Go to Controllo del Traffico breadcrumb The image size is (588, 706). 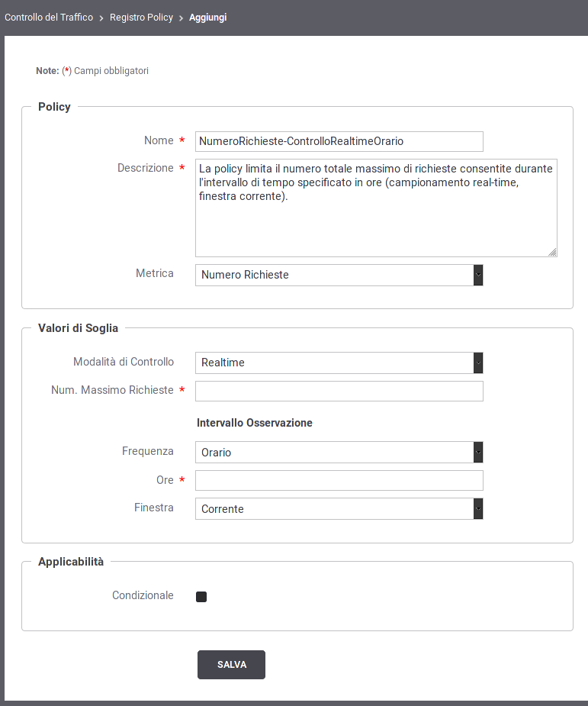(49, 17)
